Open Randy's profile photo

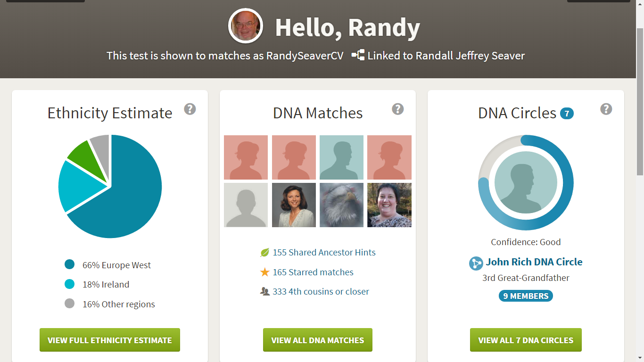(x=245, y=26)
